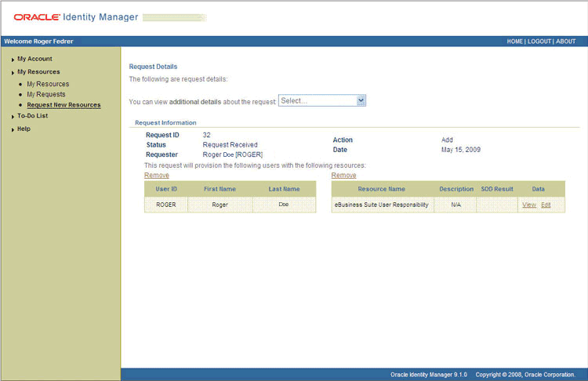Click the Add action value
This screenshot has width=588, height=381.
[447, 140]
